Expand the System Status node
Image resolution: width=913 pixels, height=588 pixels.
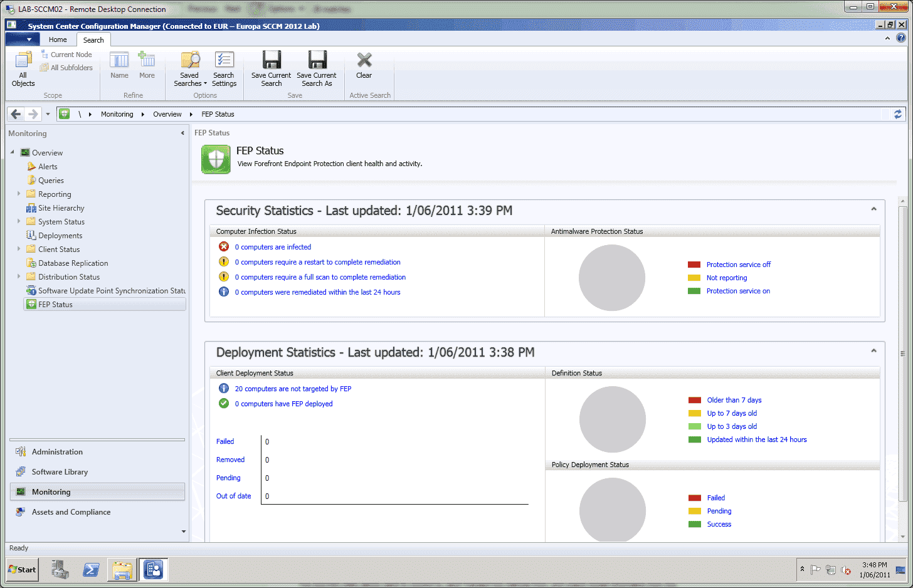[19, 221]
